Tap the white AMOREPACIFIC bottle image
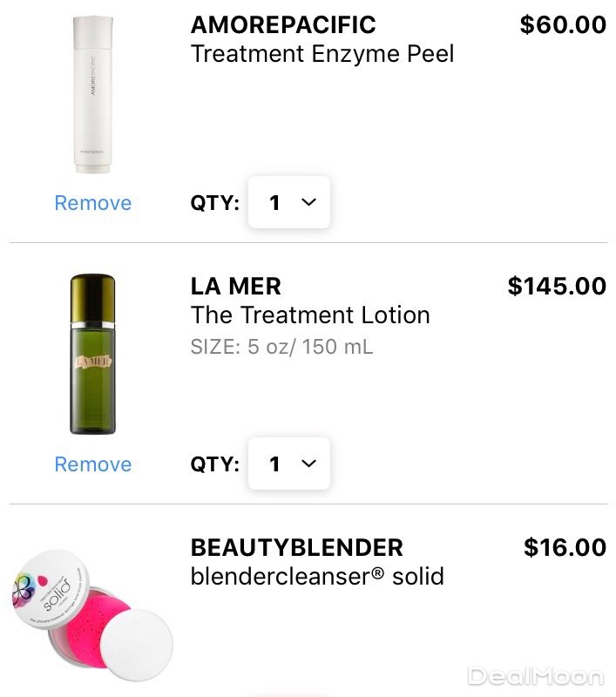This screenshot has height=697, width=616. (x=91, y=94)
